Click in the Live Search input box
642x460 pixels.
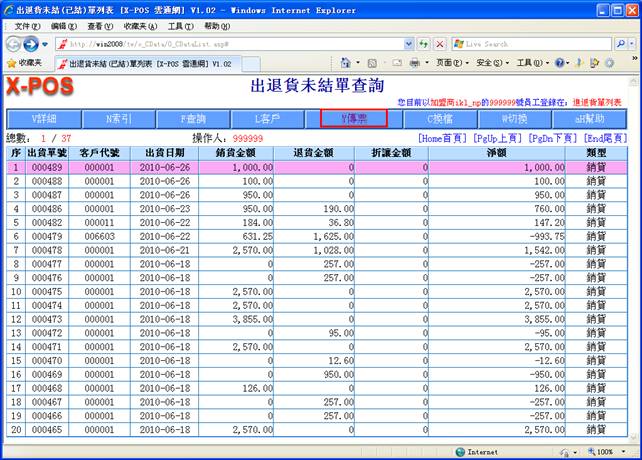pyautogui.click(x=530, y=44)
